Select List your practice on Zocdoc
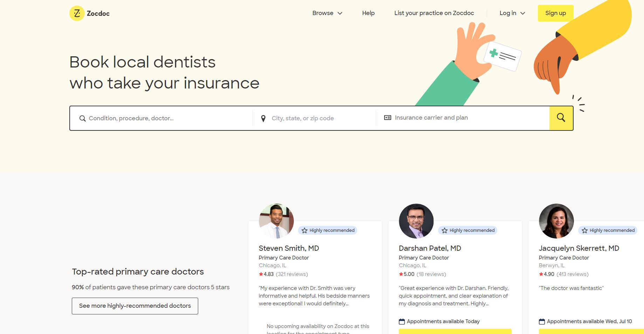This screenshot has height=334, width=644. coord(434,13)
